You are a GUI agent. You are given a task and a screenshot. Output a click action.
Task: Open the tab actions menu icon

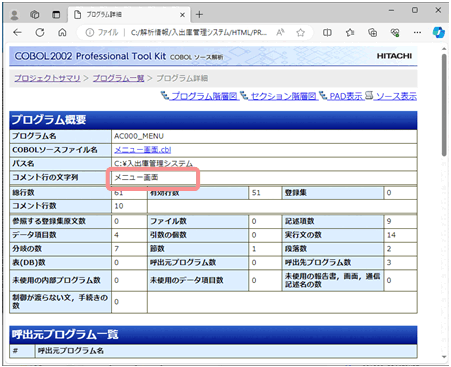(x=56, y=15)
